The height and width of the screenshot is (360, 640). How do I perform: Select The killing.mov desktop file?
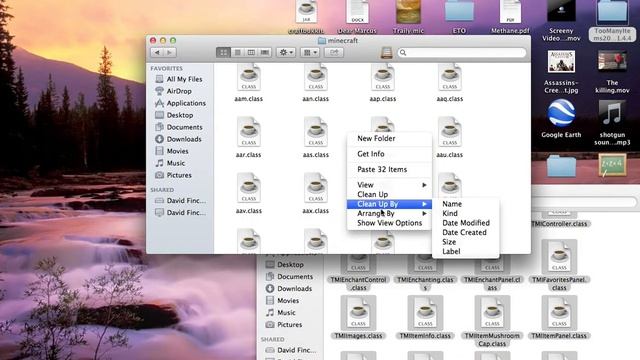612,62
